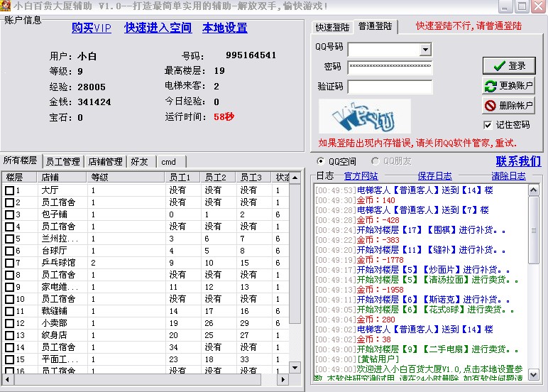Switch to the 快速登陆 tab
Image resolution: width=548 pixels, height=392 pixels.
tap(332, 27)
